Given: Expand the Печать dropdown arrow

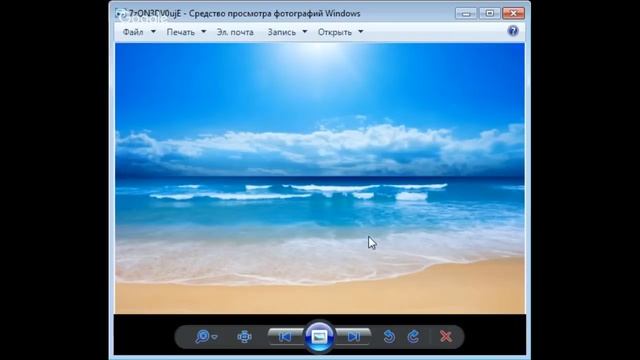Looking at the screenshot, I should tap(204, 31).
